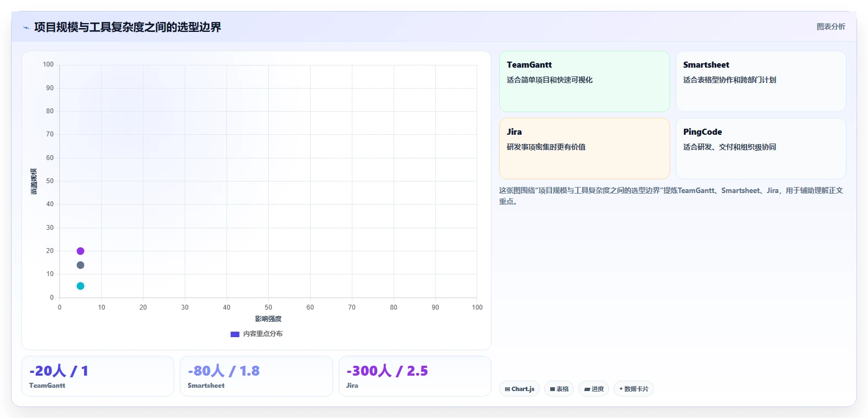Select the text 适合简单项目和快速可视化
Viewport: 868px width, 418px height.
click(550, 80)
